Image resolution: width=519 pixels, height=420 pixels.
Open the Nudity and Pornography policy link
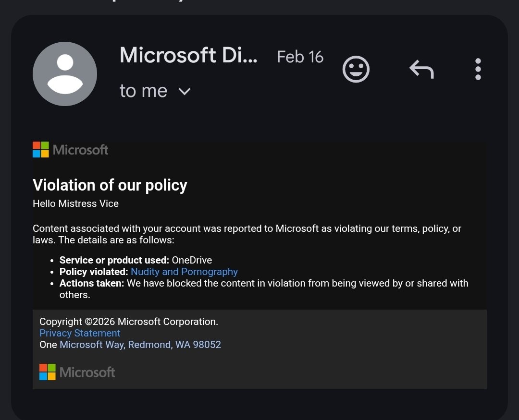185,272
